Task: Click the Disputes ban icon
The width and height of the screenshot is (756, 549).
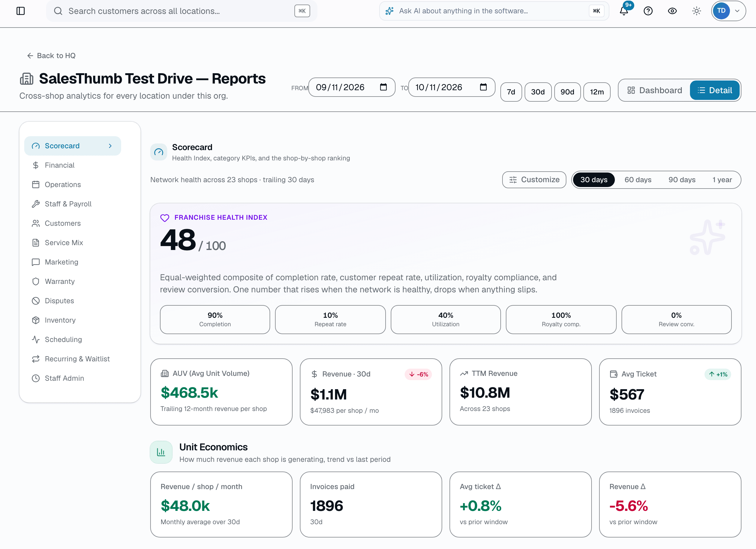Action: [x=36, y=301]
